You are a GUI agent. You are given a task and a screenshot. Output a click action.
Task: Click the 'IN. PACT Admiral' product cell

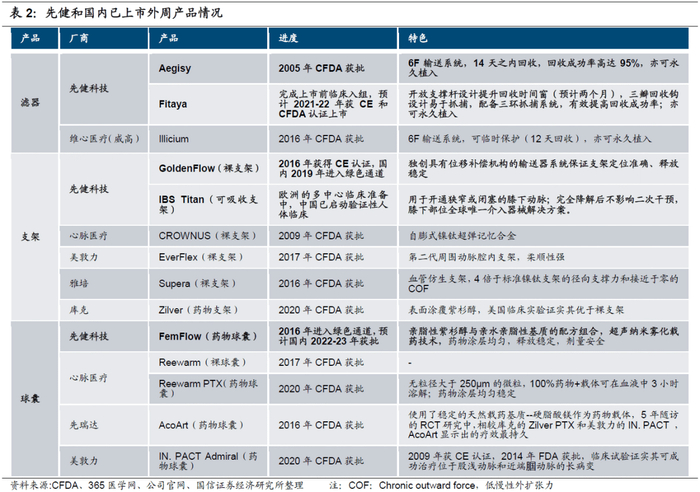[x=208, y=461]
